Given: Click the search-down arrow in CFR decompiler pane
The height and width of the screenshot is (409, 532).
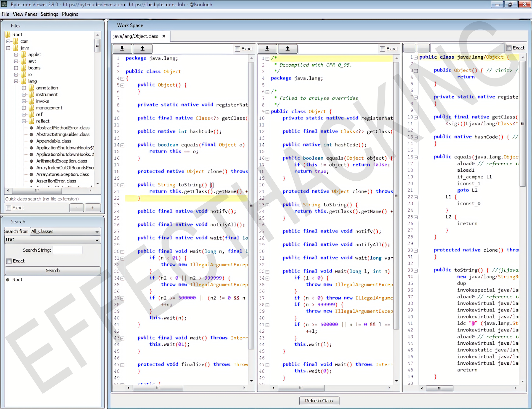Looking at the screenshot, I should pos(267,49).
